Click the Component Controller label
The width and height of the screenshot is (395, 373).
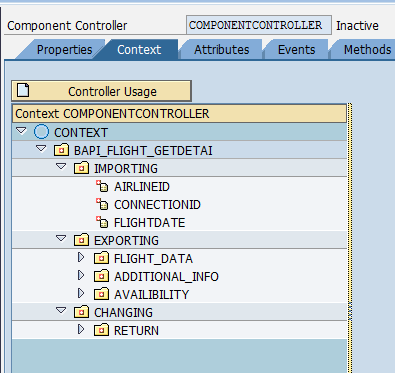click(x=67, y=26)
